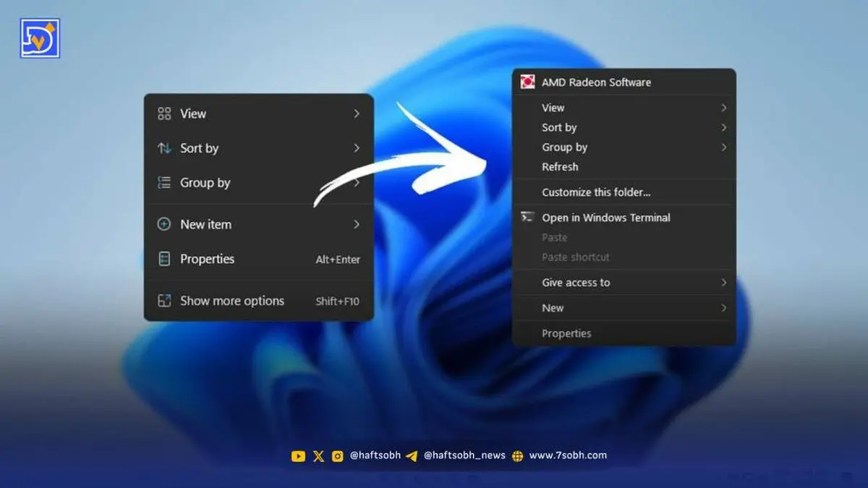
Task: Click the Windows Terminal icon
Action: (x=527, y=217)
